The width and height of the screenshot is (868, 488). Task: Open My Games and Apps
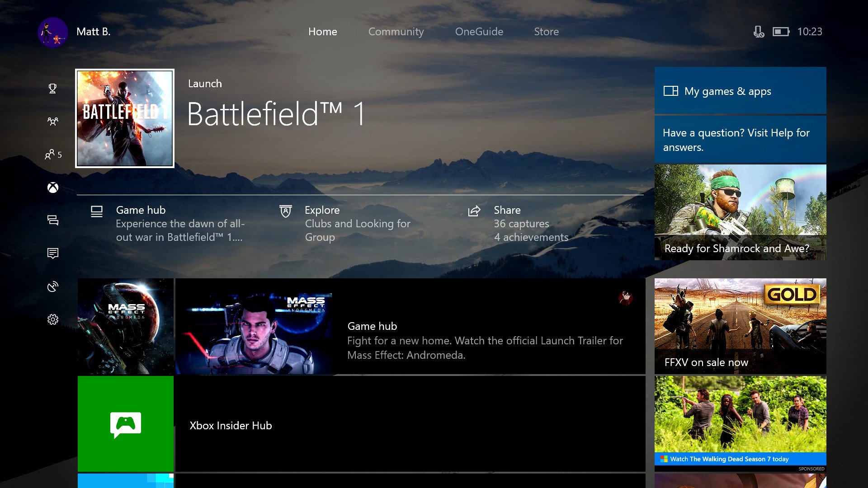740,91
